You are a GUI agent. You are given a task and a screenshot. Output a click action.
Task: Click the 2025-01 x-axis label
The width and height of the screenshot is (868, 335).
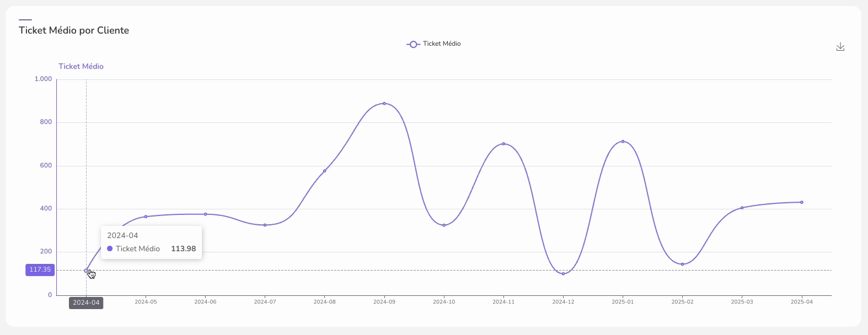coord(623,302)
